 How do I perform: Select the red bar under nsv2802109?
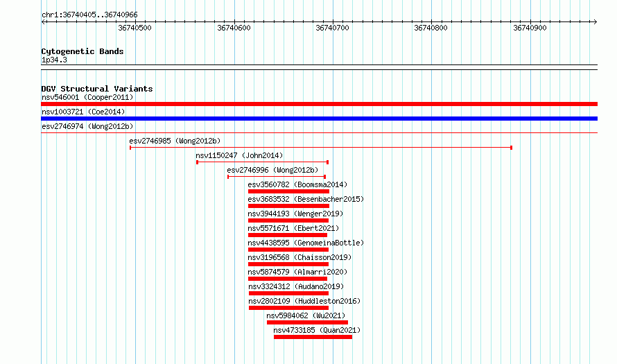[x=289, y=308]
